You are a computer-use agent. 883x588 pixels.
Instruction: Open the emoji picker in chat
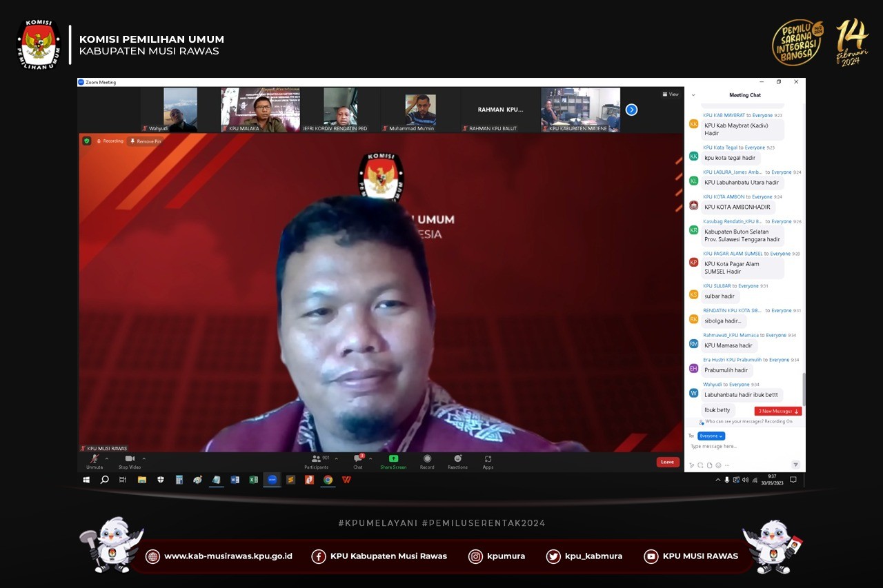click(718, 465)
